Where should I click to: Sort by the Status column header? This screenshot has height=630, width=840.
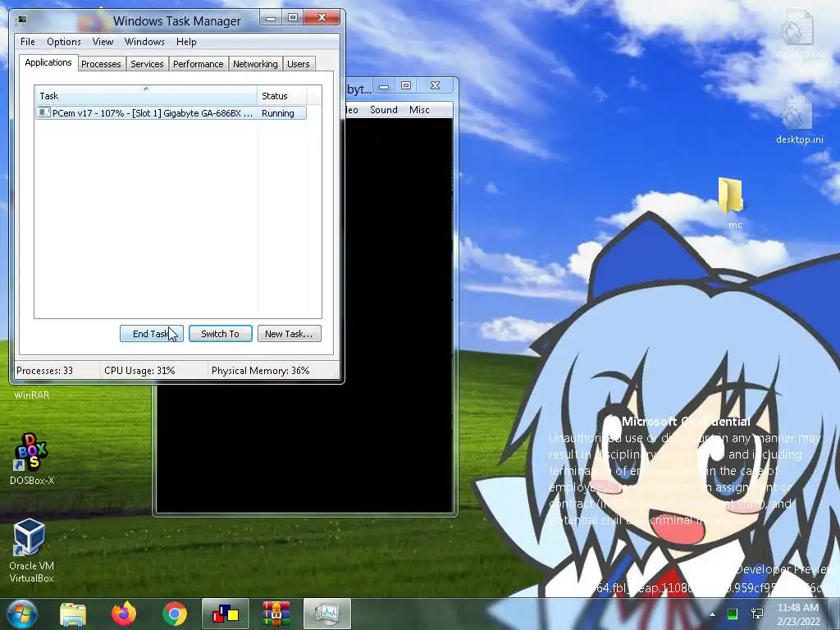point(282,96)
